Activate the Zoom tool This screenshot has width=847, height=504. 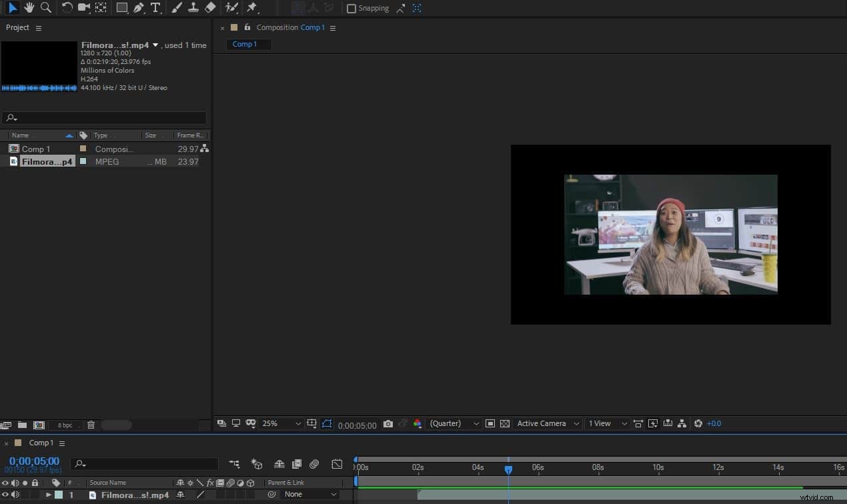[x=46, y=8]
